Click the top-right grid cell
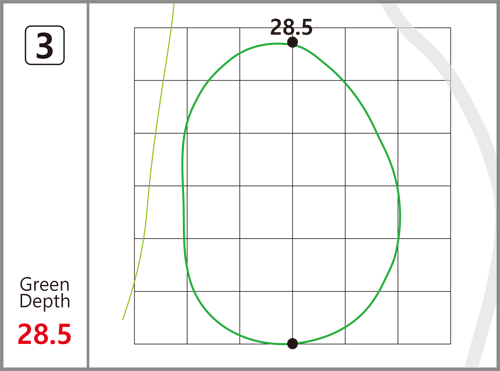Screen dimensions: 500x371 point(424,54)
